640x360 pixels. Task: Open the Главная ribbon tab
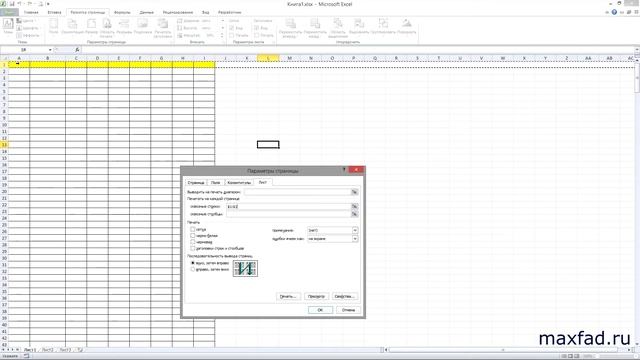coord(31,12)
